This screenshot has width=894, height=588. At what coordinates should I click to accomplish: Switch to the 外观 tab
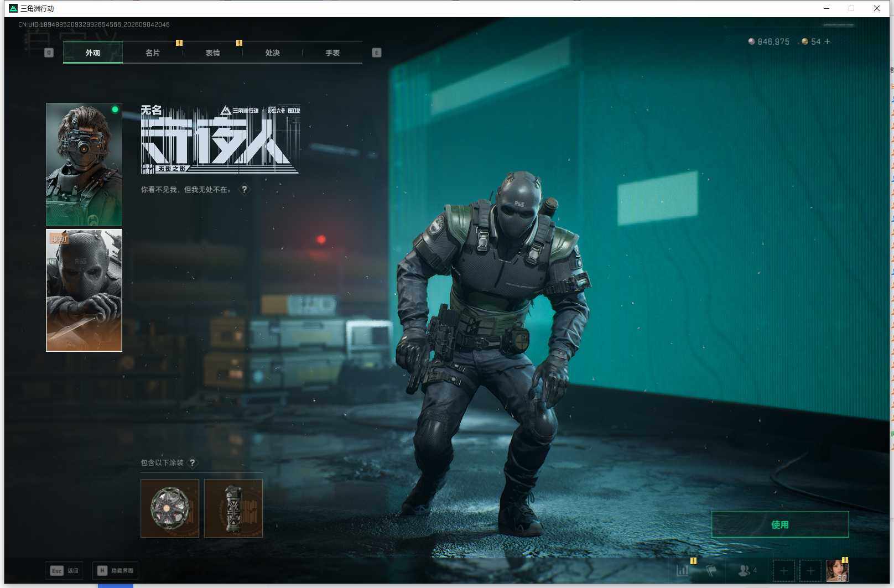[93, 53]
